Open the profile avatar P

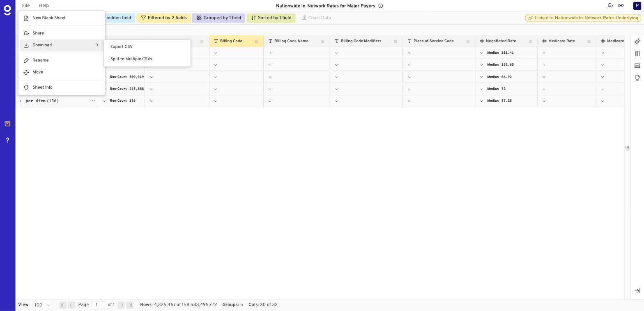[637, 6]
